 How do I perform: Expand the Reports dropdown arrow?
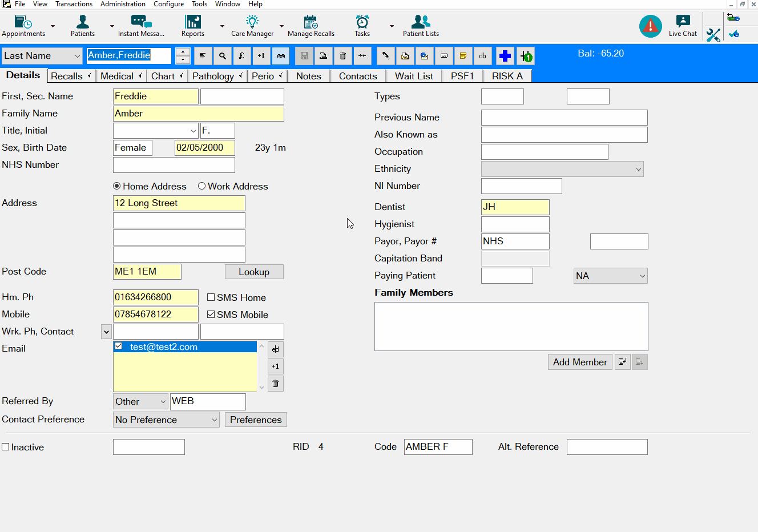click(x=222, y=26)
